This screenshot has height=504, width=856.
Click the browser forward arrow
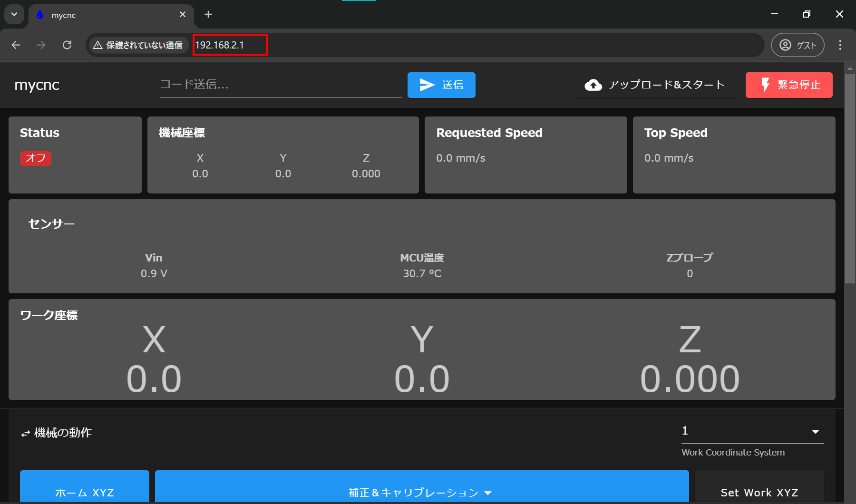click(41, 45)
